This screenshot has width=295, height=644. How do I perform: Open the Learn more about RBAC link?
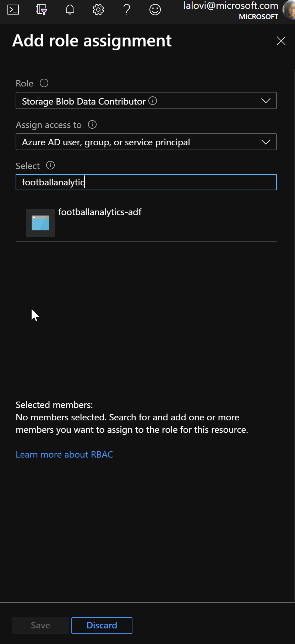(64, 454)
